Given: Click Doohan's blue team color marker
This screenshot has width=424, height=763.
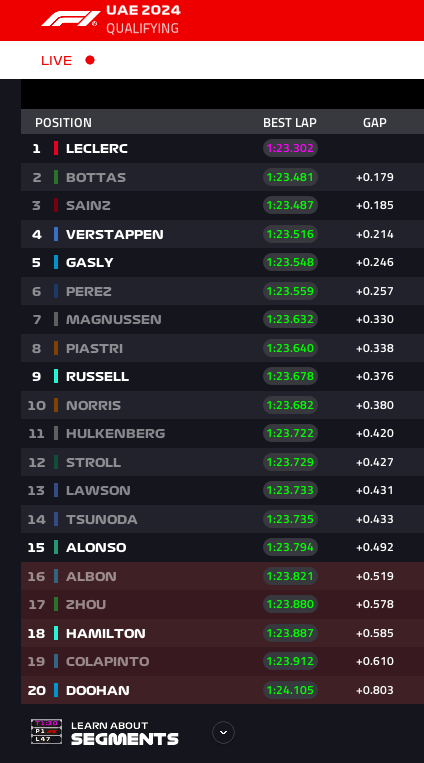Looking at the screenshot, I should tap(56, 690).
